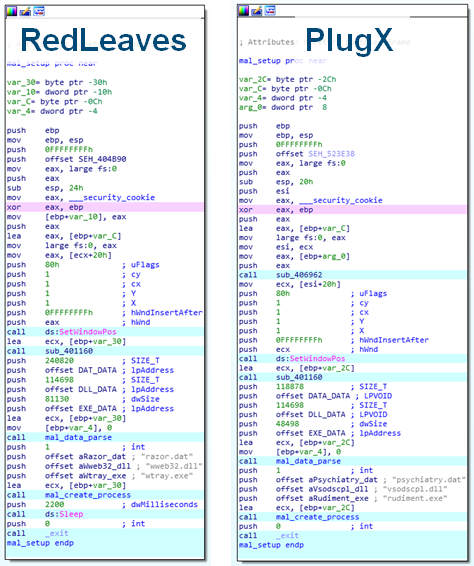Click the group nodes icon in the RedLeaves node title bar
This screenshot has width=474, height=566.
coord(39,12)
